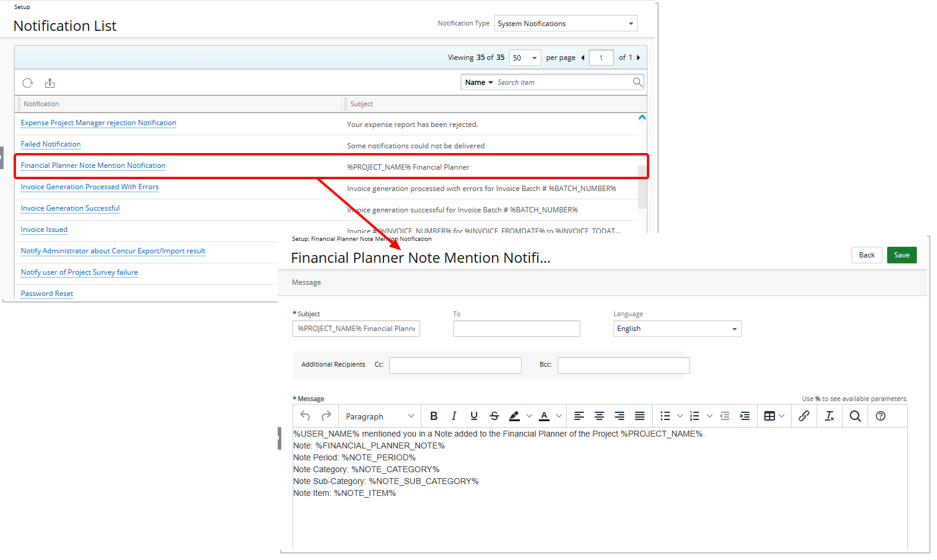Apply font color to text
This screenshot has height=560, width=937.
[544, 416]
